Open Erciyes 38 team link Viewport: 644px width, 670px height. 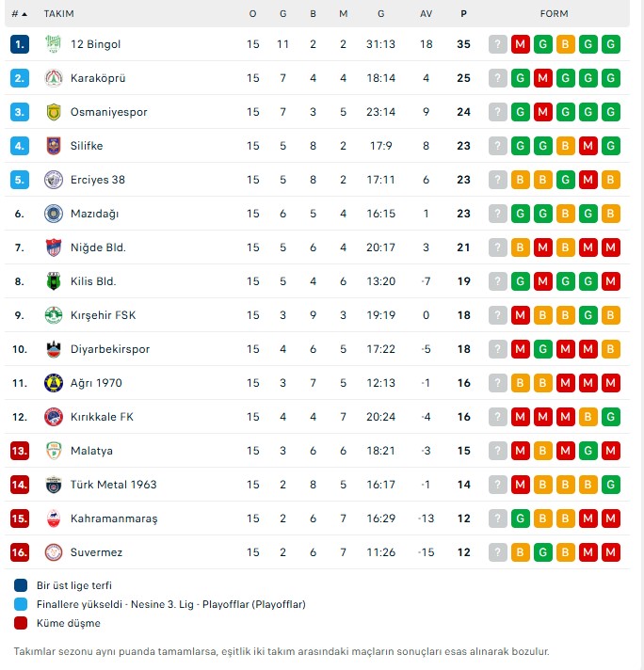tap(98, 180)
